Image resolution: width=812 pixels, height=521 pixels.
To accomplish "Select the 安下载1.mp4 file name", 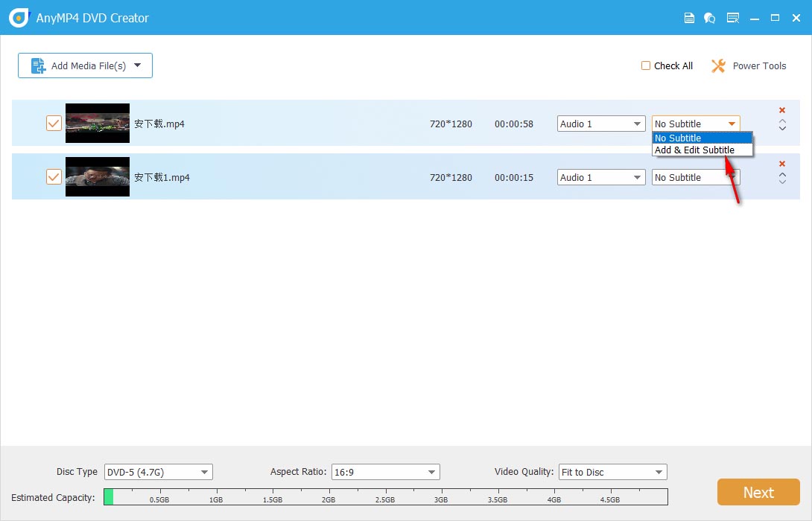I will pos(162,177).
